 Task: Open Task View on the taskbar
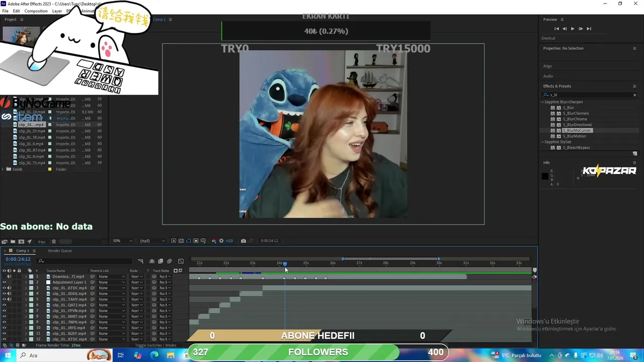[121, 355]
